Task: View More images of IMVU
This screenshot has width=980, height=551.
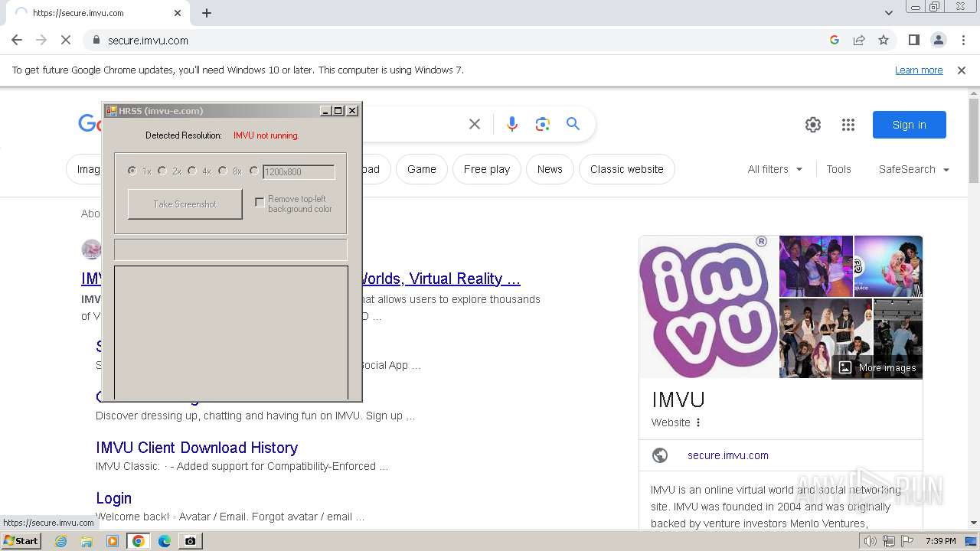Action: click(877, 367)
